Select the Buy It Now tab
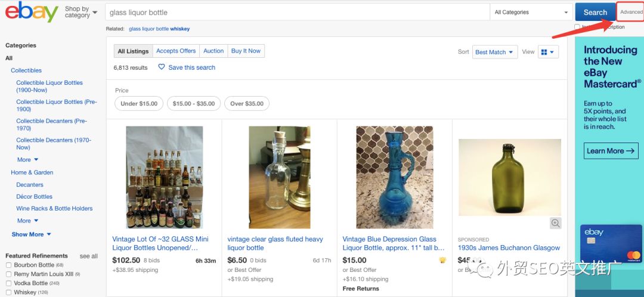The height and width of the screenshot is (297, 644). click(x=246, y=51)
